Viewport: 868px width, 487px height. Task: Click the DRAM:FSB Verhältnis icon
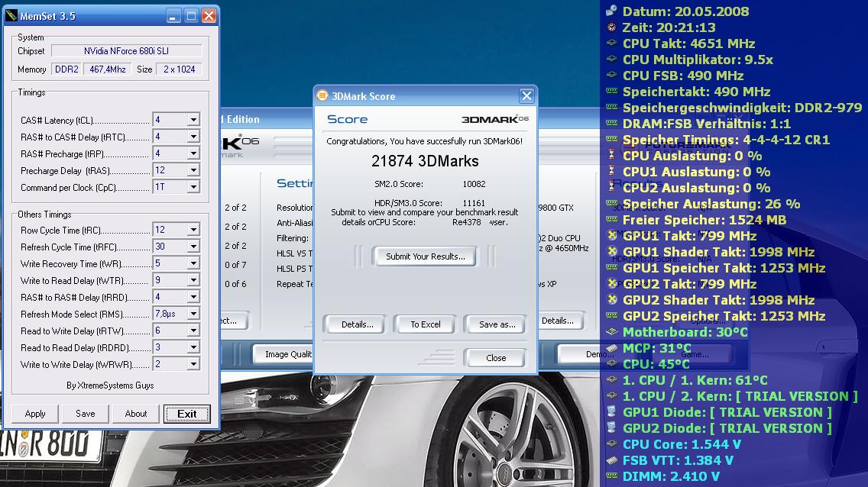(x=611, y=123)
